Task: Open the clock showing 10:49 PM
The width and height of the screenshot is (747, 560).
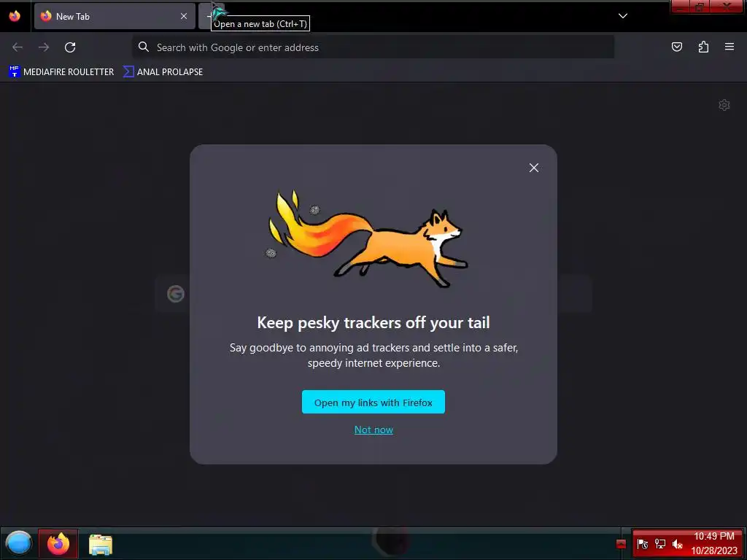Action: [x=714, y=543]
